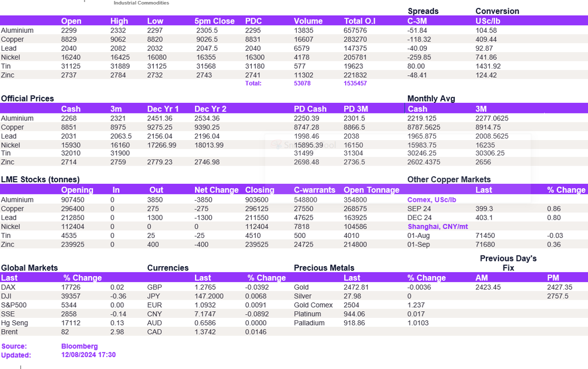Select the Gold Comex last value 2504
The width and height of the screenshot is (588, 369).
pyautogui.click(x=351, y=305)
